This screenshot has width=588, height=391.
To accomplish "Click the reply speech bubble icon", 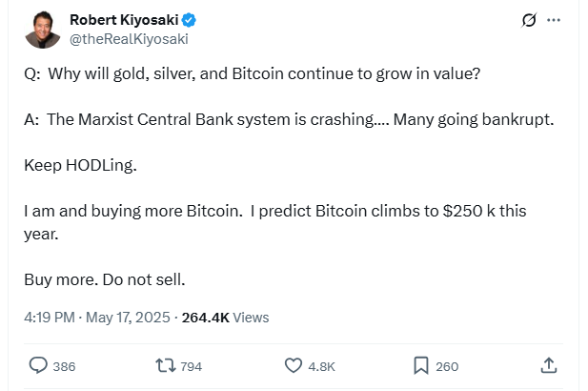I will (x=38, y=365).
